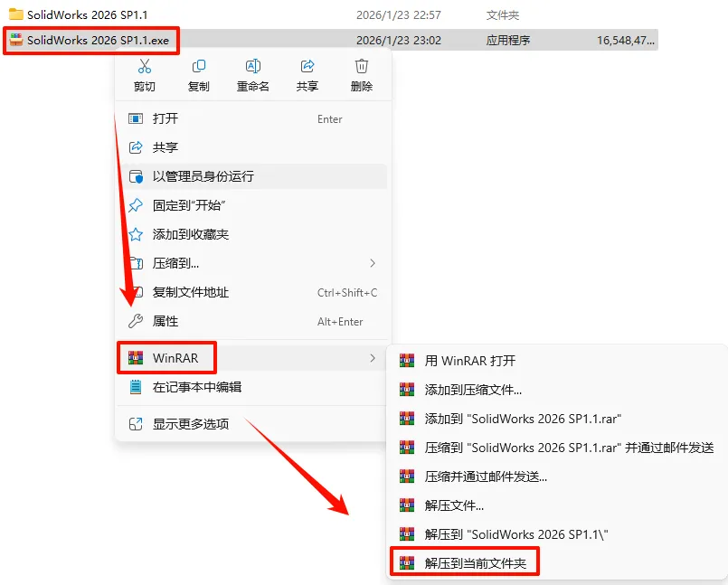This screenshot has height=585, width=728.
Task: Expand the 压缩到... submenu arrow
Action: tap(373, 263)
